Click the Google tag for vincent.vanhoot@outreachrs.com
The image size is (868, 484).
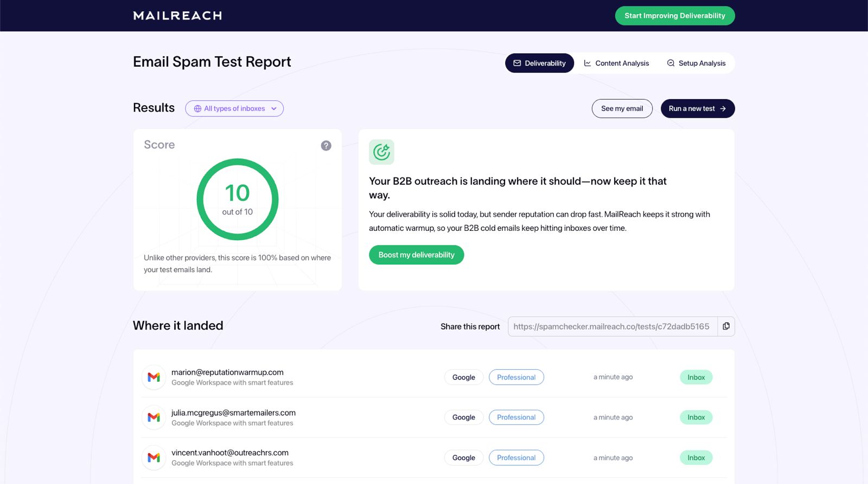click(464, 457)
